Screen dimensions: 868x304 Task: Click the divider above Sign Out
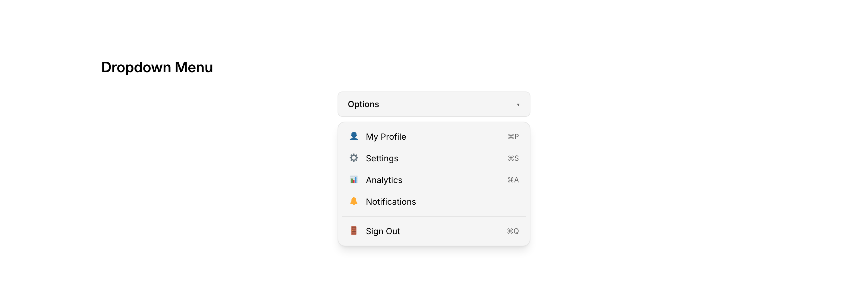[434, 216]
